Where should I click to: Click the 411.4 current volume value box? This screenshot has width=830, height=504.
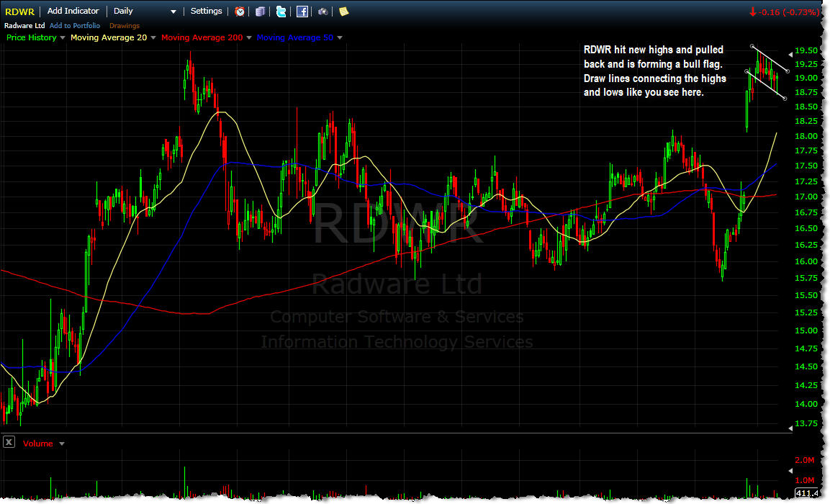[807, 493]
